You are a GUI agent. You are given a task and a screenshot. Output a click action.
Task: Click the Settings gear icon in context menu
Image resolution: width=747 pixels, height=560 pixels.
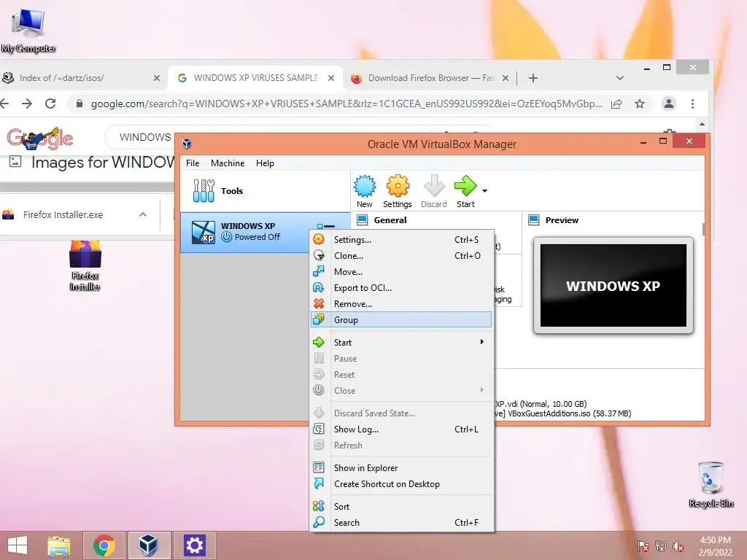(x=319, y=239)
